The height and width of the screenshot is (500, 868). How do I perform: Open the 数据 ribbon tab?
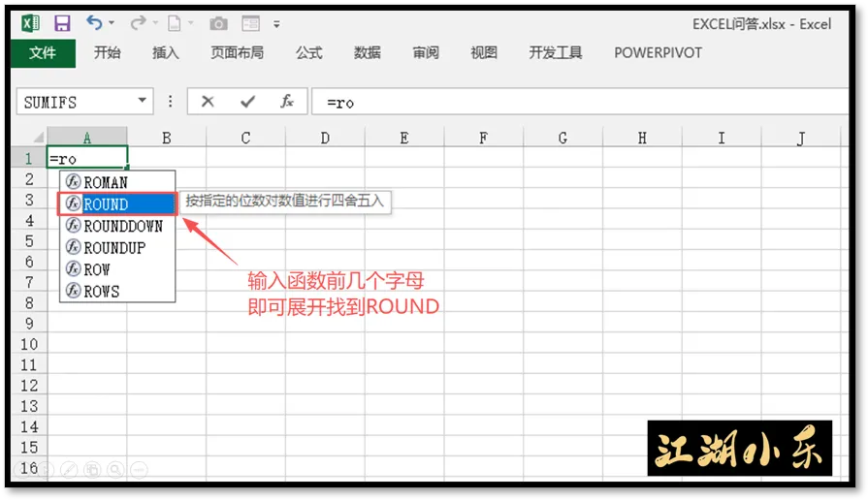(x=367, y=52)
